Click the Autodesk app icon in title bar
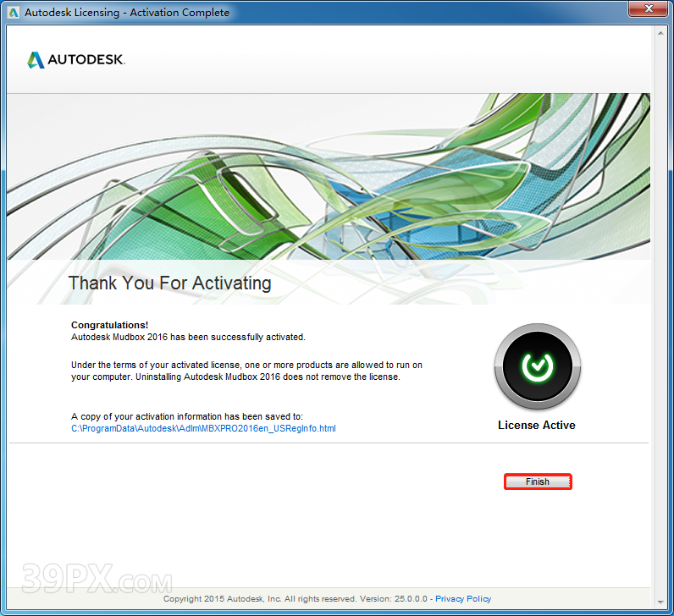674x616 pixels. (13, 13)
